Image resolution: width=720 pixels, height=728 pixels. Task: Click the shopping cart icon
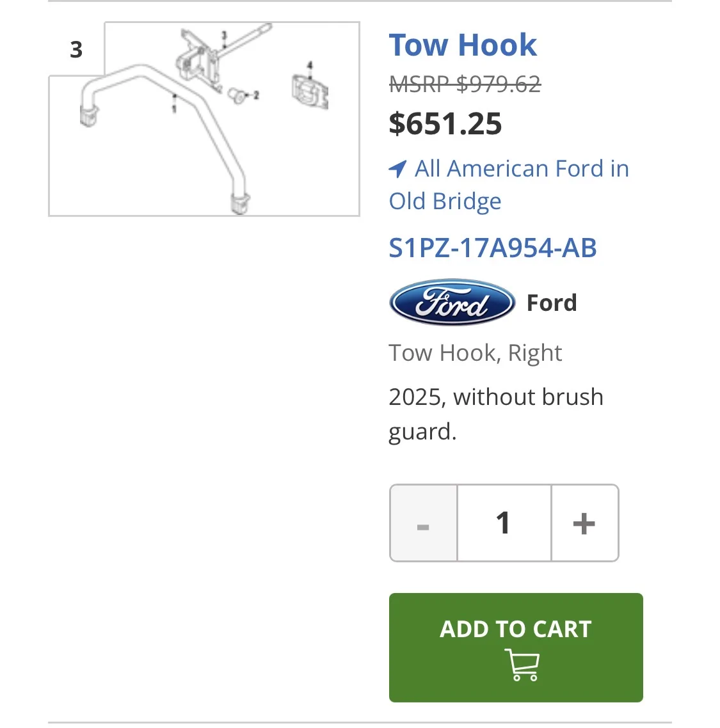[x=522, y=665]
